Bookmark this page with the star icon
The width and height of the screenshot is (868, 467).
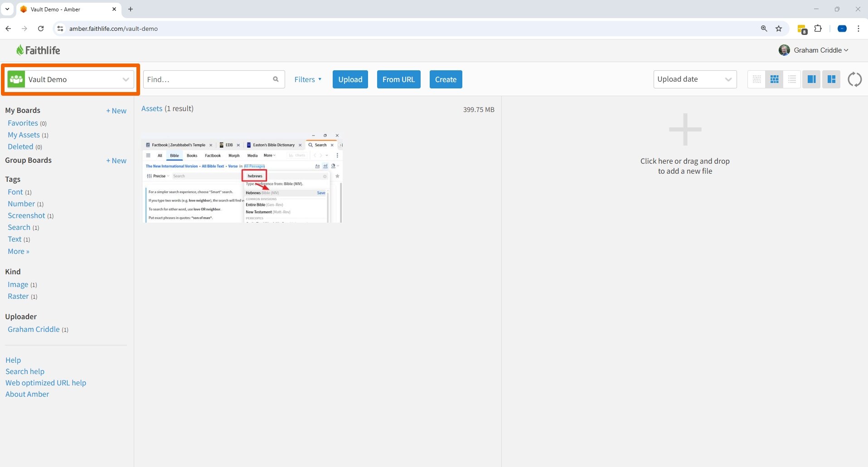click(779, 29)
